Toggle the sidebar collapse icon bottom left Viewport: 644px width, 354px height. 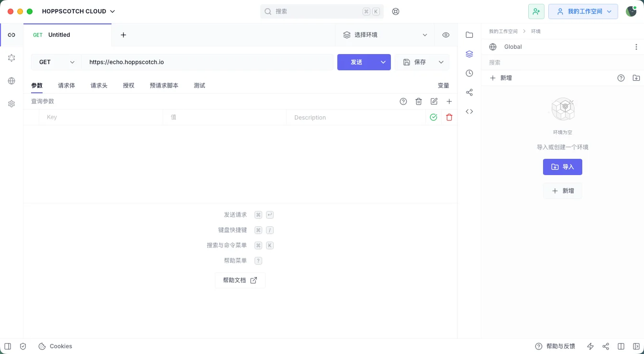(x=8, y=346)
